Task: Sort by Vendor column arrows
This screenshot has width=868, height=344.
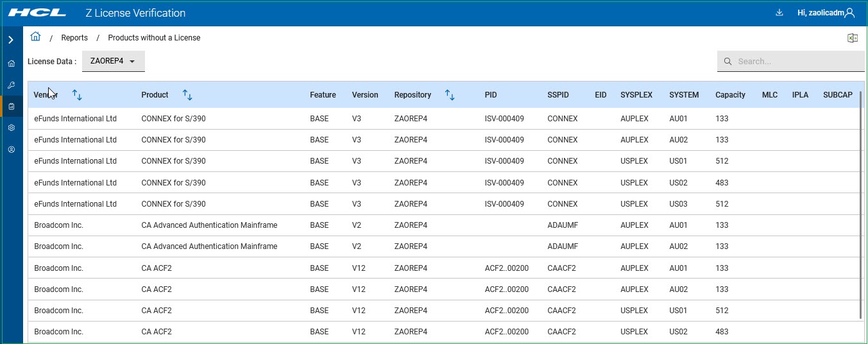Action: pyautogui.click(x=77, y=95)
